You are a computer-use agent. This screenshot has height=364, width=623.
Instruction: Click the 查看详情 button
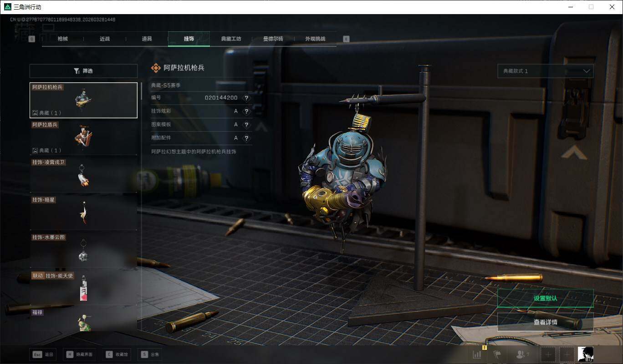[x=545, y=322]
